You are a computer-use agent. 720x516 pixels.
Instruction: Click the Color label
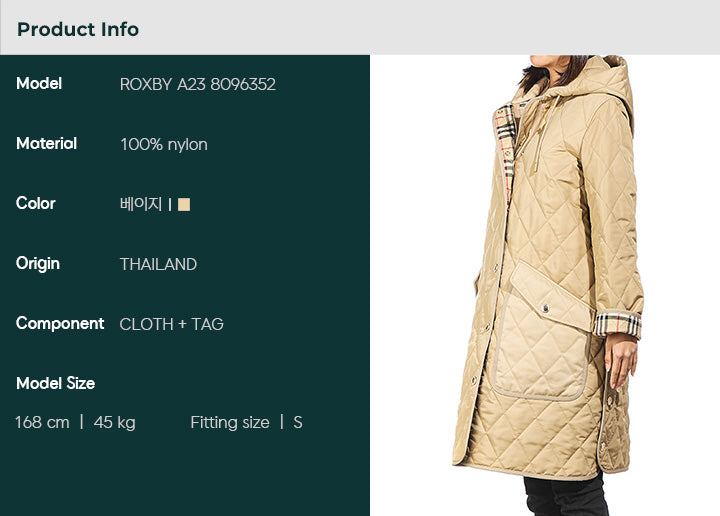tap(35, 203)
